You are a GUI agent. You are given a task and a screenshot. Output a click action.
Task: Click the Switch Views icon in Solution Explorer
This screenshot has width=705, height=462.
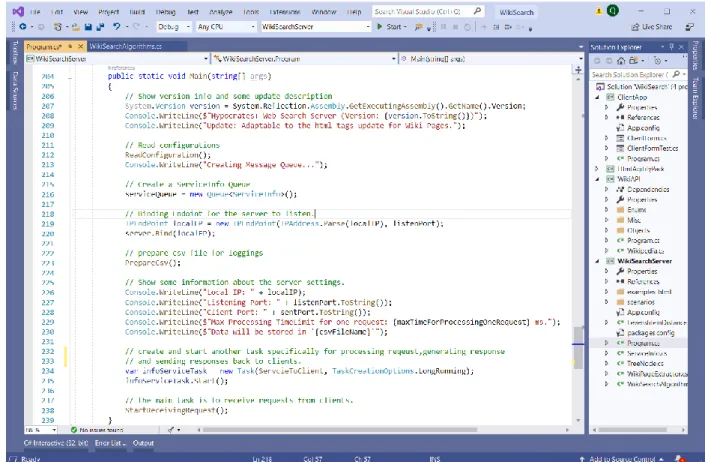[633, 61]
